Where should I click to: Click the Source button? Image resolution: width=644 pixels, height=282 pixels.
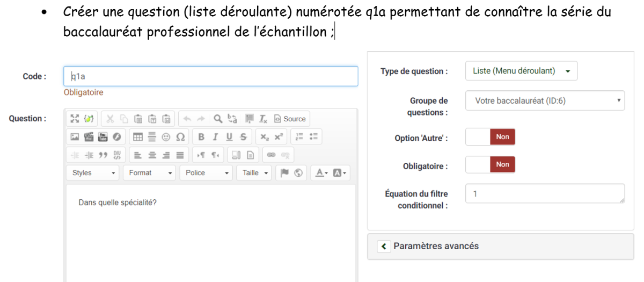(290, 119)
